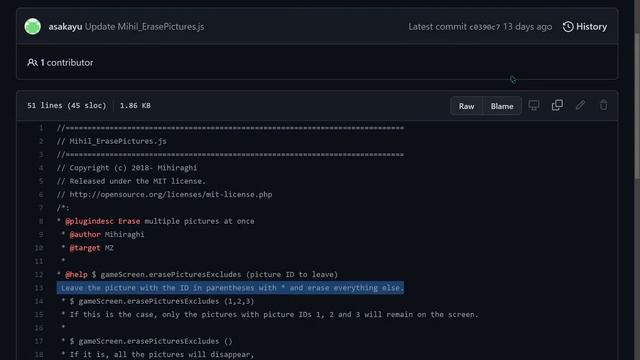This screenshot has height=360, width=640.
Task: Click the Copyright (c) 2018- Mihiraghi line
Action: [127, 168]
